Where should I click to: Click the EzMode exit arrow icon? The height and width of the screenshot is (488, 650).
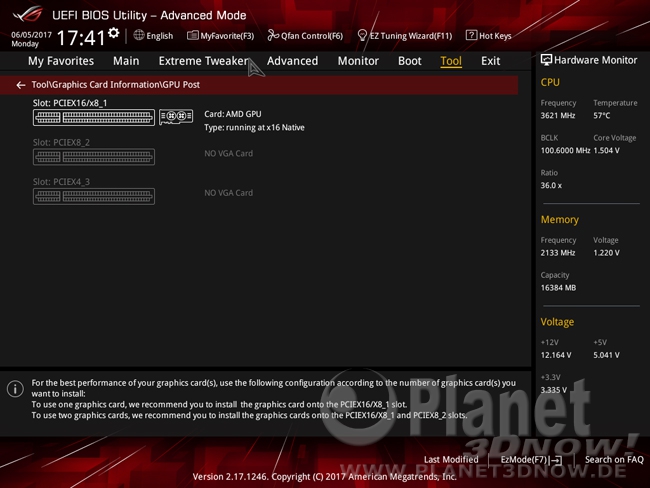pyautogui.click(x=557, y=460)
